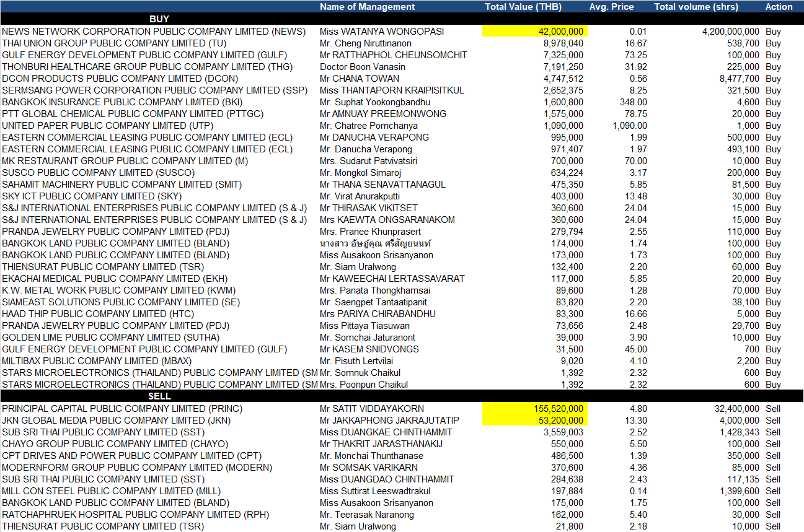Select Doctor Boon Vanasin cell
804x532 pixels.
point(363,67)
